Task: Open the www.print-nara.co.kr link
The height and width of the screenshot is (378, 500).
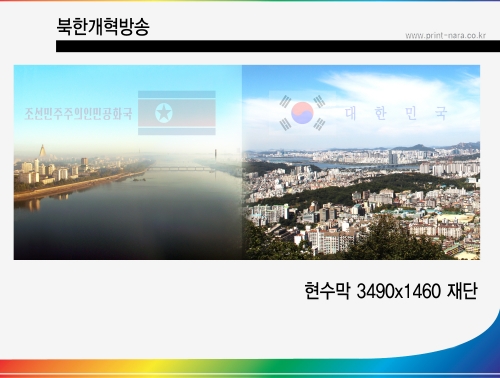Action: (445, 35)
